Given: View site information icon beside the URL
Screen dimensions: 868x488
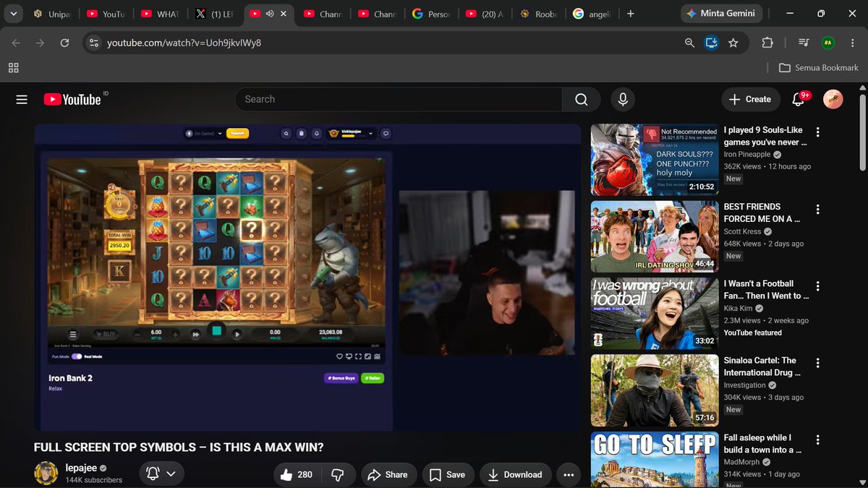Looking at the screenshot, I should click(x=93, y=43).
